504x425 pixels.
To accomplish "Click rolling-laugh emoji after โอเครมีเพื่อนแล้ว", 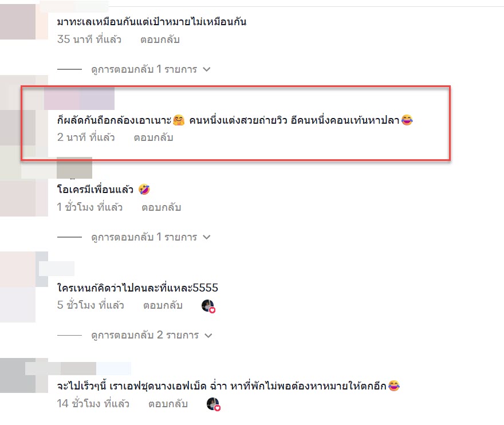I will [144, 190].
